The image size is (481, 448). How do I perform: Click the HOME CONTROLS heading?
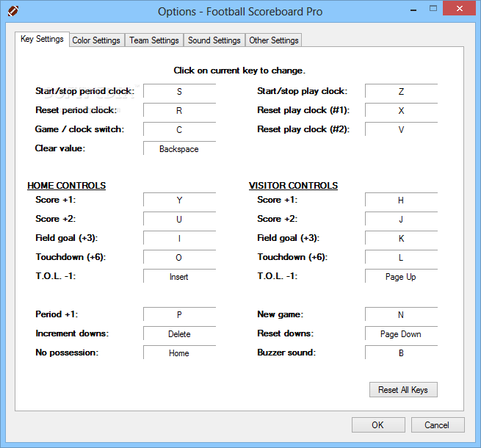point(67,185)
